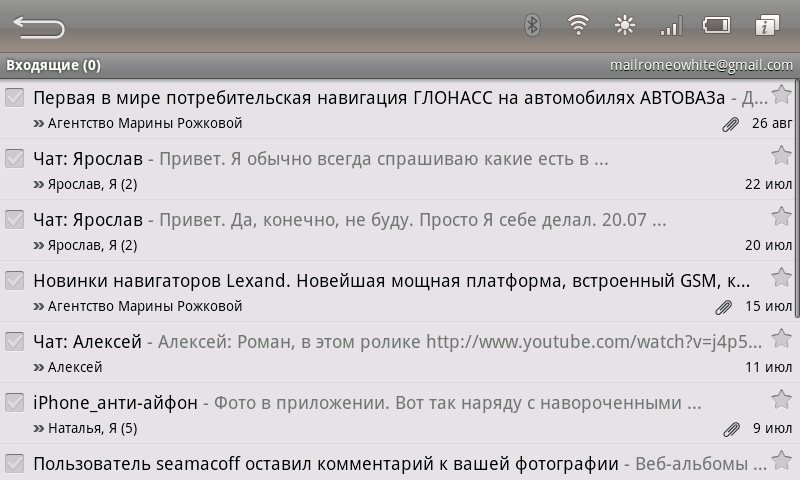Click paperclip attachment icon on 15 июл email
The image size is (800, 480).
pos(723,307)
